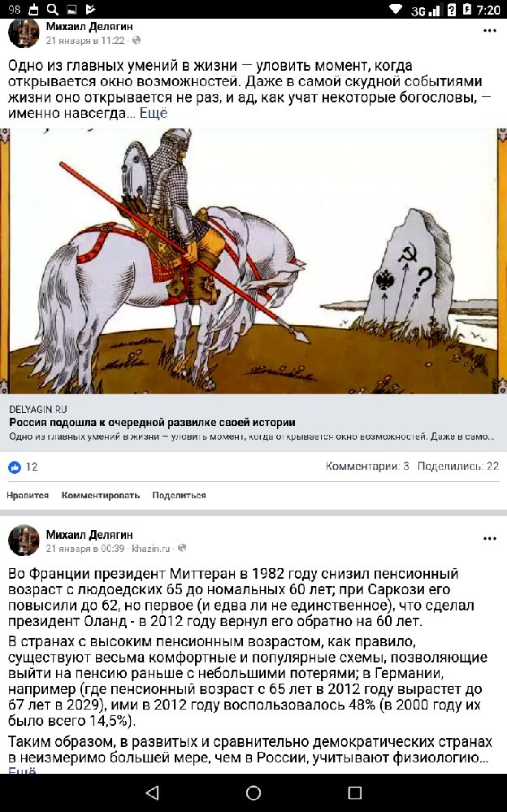Tap Android back navigation triangle

pos(152,792)
